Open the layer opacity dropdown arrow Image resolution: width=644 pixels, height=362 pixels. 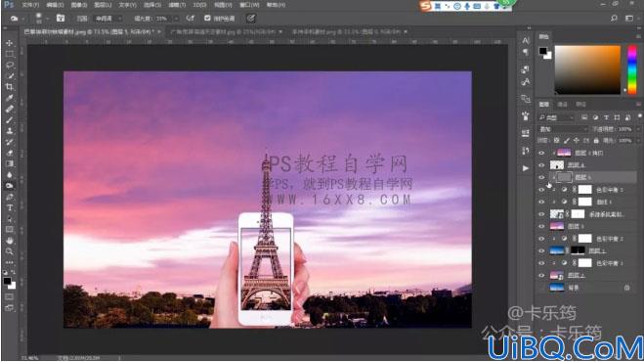(638, 129)
